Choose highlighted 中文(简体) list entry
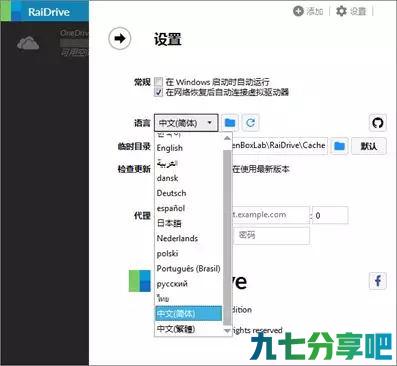Screen dimensions: 397x366 point(188,314)
